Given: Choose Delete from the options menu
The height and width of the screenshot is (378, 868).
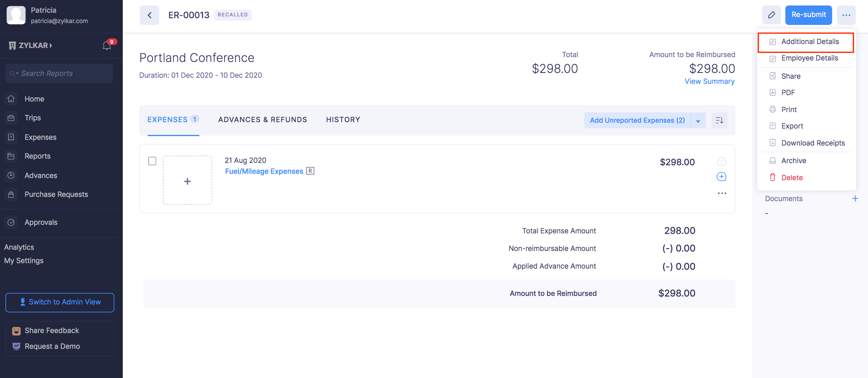Looking at the screenshot, I should 792,177.
